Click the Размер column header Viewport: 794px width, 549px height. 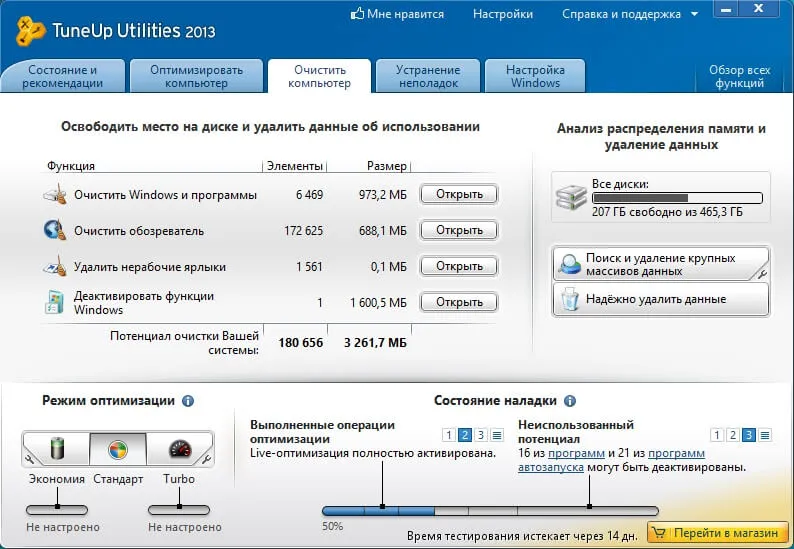point(387,166)
